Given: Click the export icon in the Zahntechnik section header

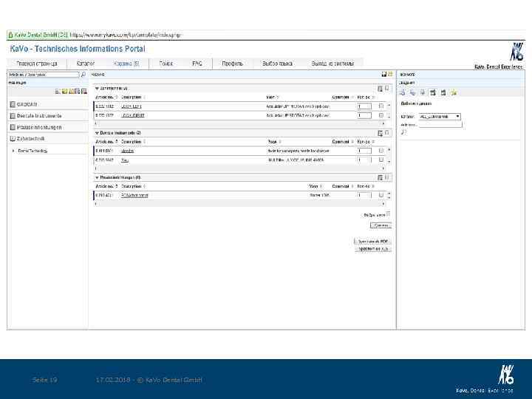Looking at the screenshot, I should click(x=380, y=89).
